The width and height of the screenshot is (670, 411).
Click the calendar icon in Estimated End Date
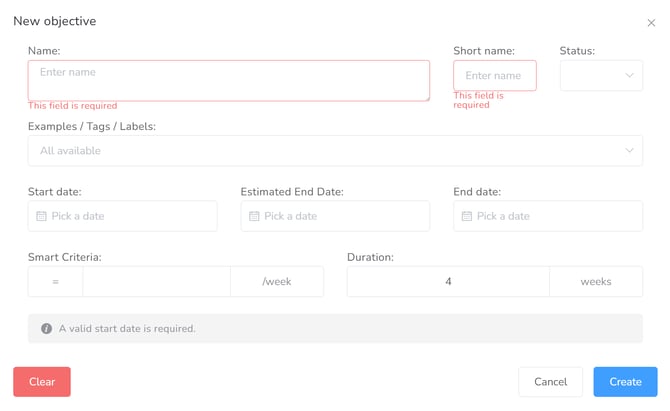254,216
